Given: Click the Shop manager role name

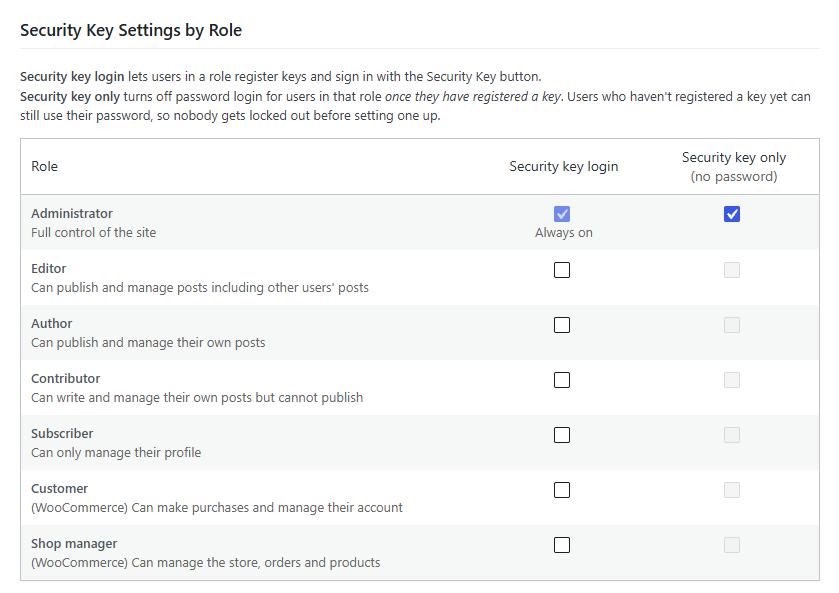Looking at the screenshot, I should (74, 544).
